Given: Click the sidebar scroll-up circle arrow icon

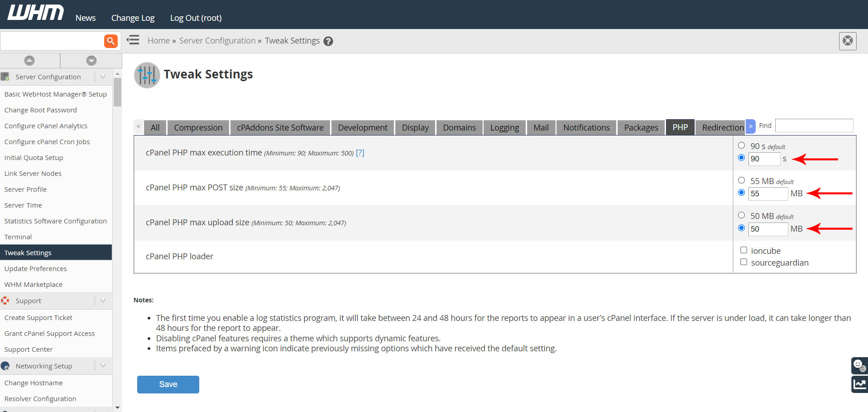Looking at the screenshot, I should point(29,61).
